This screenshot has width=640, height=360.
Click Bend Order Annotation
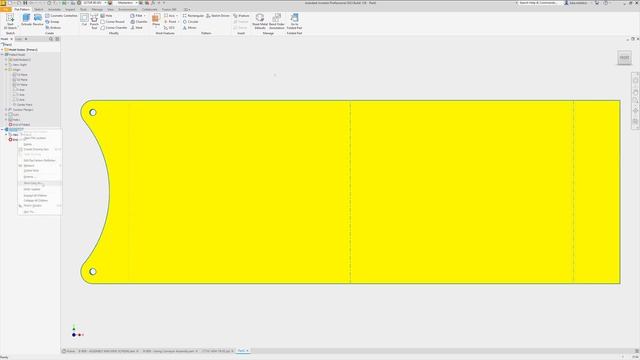(x=276, y=21)
